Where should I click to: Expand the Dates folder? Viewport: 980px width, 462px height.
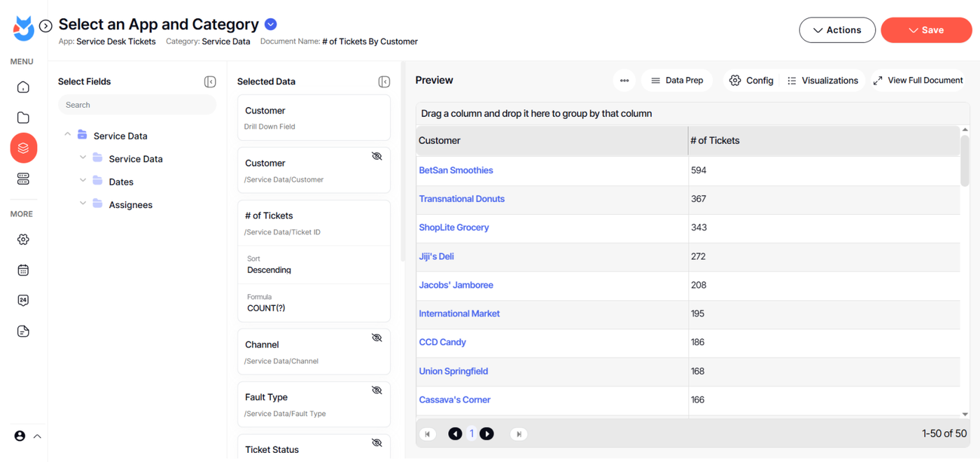83,181
